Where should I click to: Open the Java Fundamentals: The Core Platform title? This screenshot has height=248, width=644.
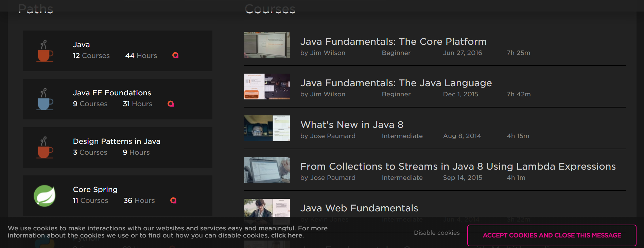(393, 41)
